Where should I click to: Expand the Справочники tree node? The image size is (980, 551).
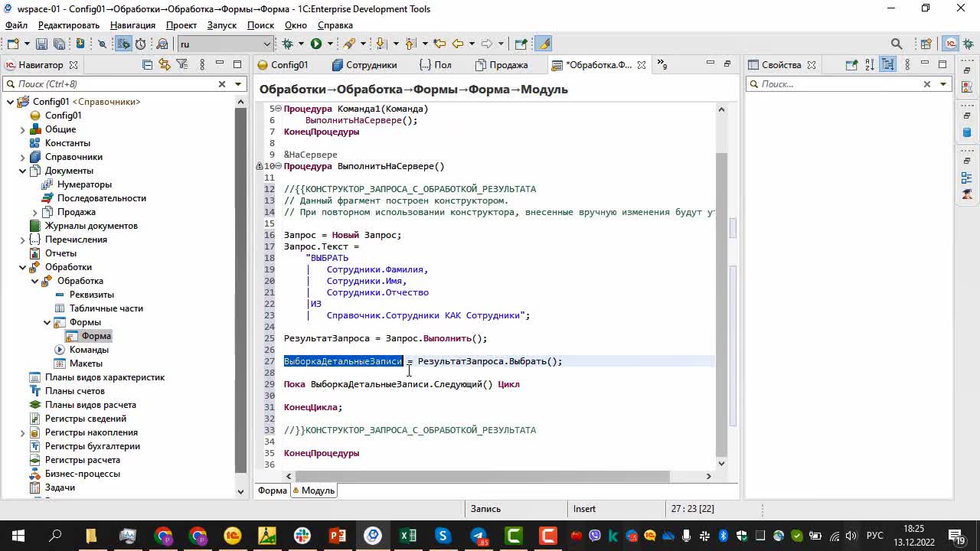22,157
